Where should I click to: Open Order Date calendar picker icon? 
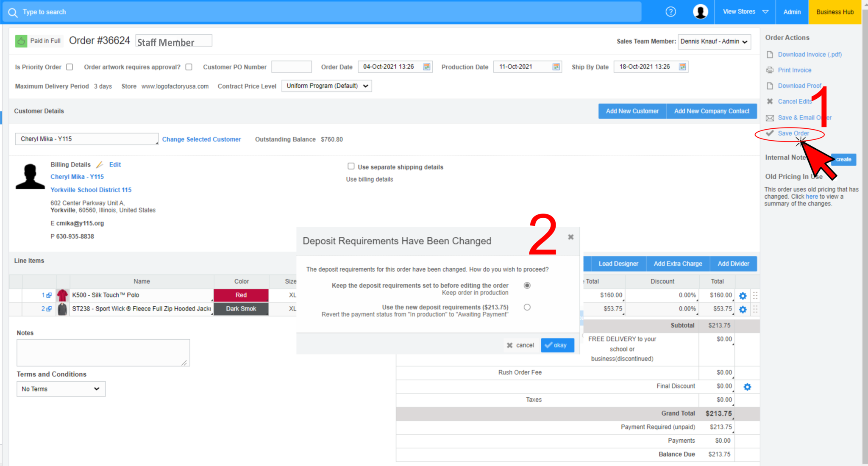click(427, 67)
